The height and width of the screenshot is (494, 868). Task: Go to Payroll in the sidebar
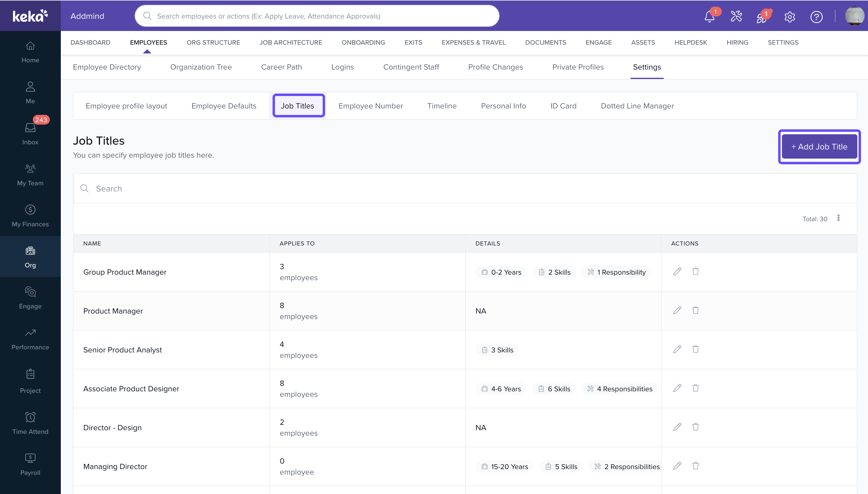30,464
